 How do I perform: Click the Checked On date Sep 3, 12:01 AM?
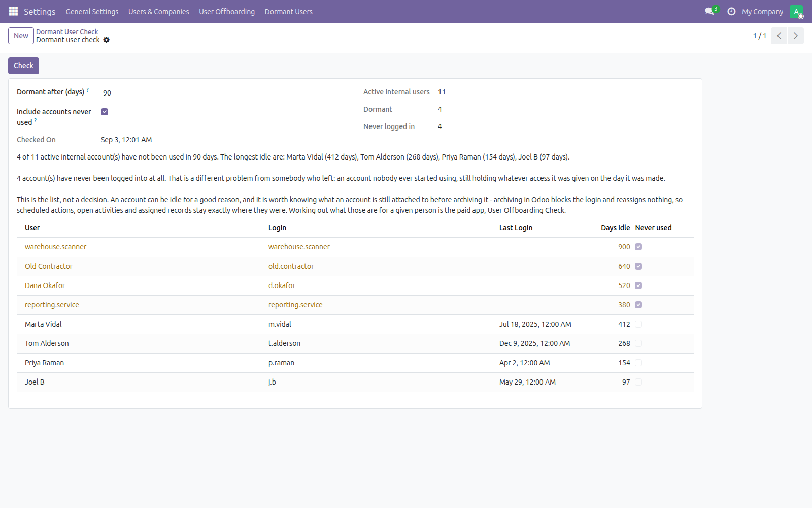point(126,140)
